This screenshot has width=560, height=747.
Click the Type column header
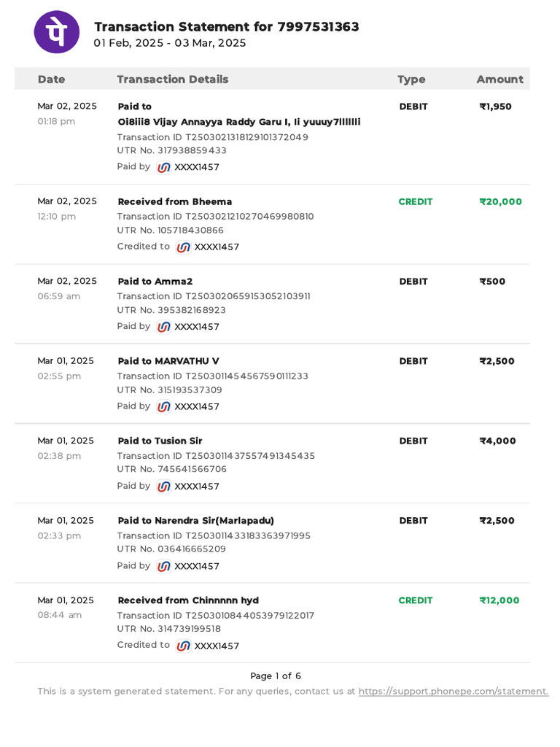click(411, 79)
